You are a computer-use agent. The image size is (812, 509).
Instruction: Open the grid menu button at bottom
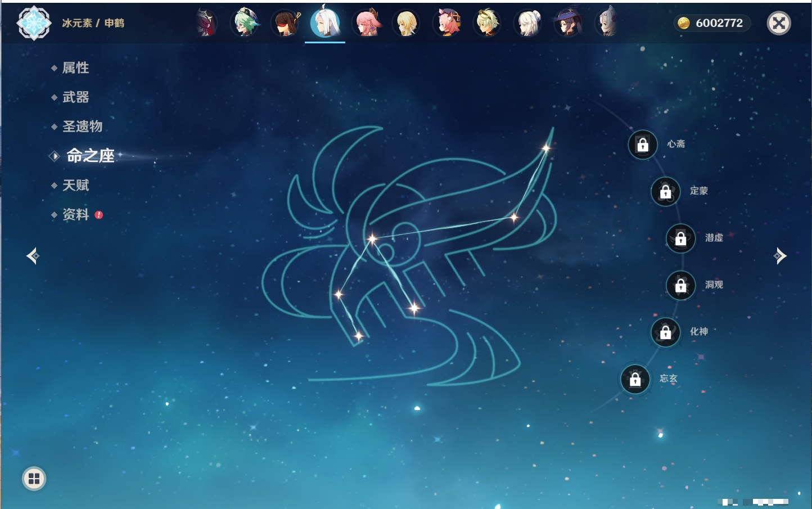tap(34, 479)
